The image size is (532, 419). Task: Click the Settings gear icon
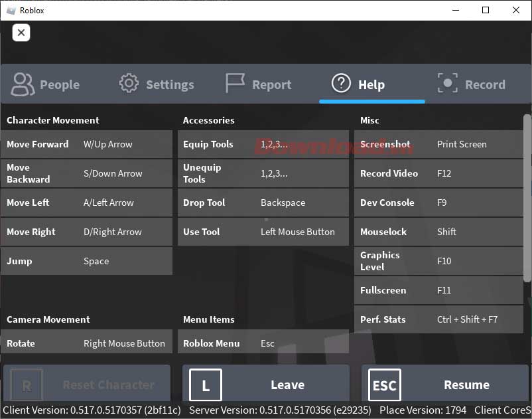[x=129, y=84]
